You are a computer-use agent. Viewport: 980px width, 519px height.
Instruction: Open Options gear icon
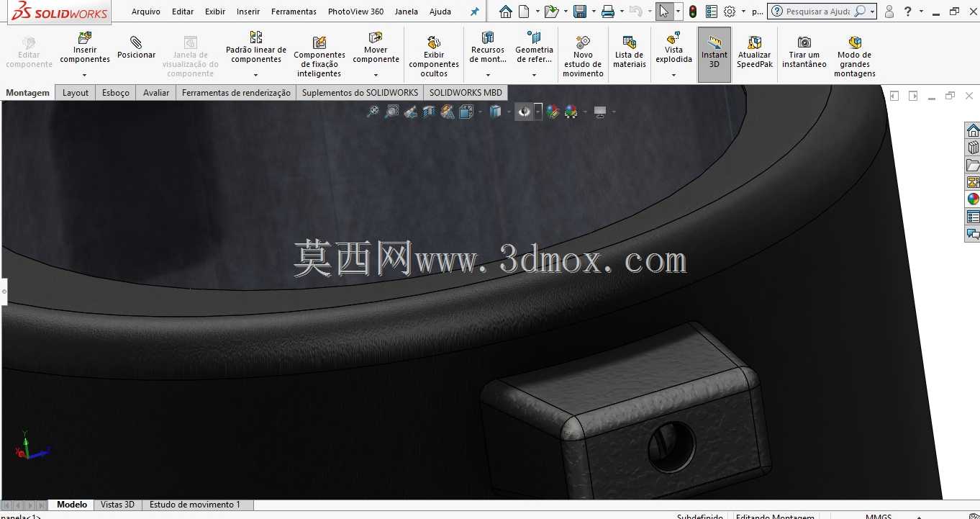(x=730, y=12)
